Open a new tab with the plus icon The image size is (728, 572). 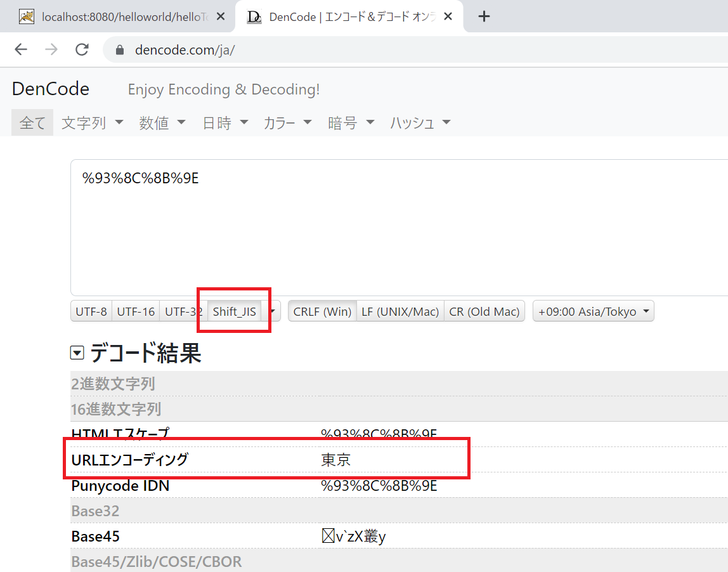(x=484, y=16)
